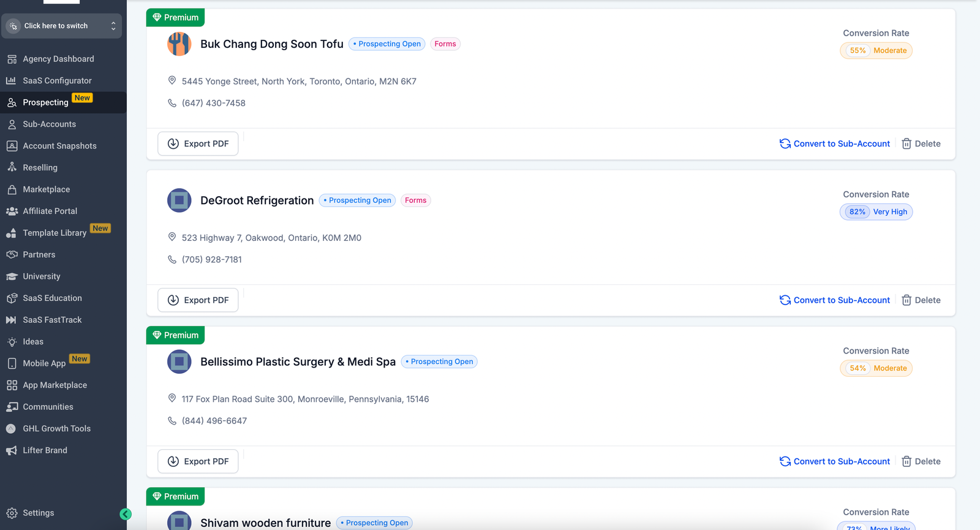Image resolution: width=980 pixels, height=530 pixels.
Task: Open the Marketplace bag icon
Action: point(12,189)
